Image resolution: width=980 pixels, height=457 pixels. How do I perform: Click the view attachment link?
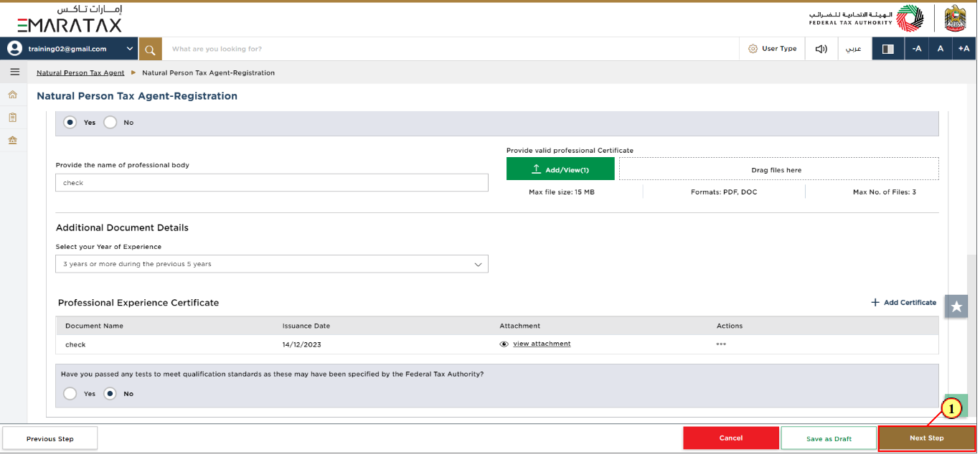542,344
